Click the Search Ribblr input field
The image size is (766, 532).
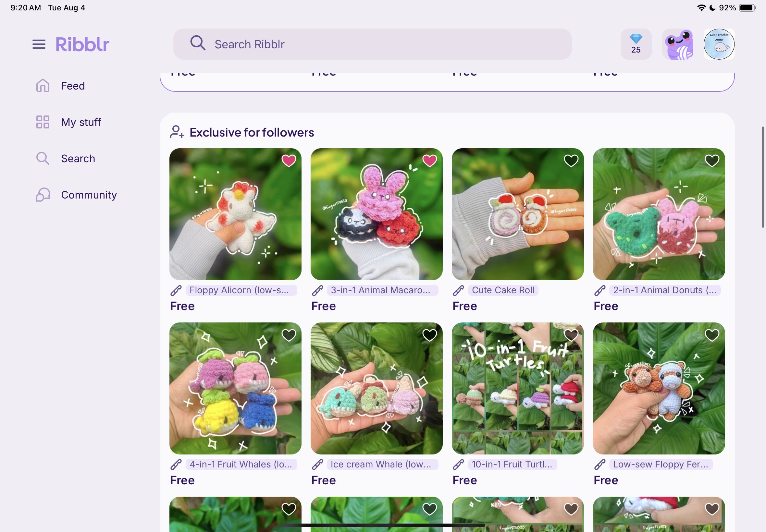tap(372, 44)
